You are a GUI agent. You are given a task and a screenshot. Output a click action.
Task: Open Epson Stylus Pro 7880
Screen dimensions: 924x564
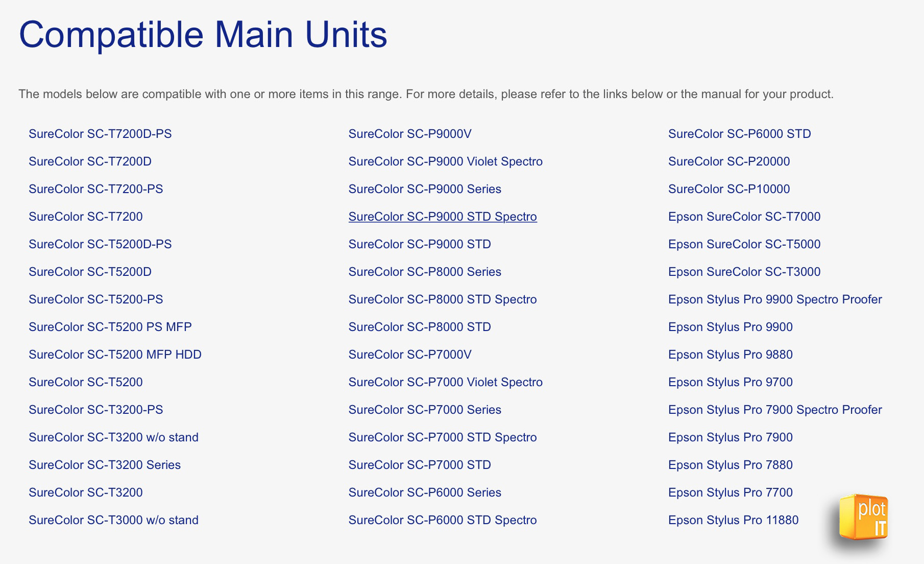(x=731, y=465)
